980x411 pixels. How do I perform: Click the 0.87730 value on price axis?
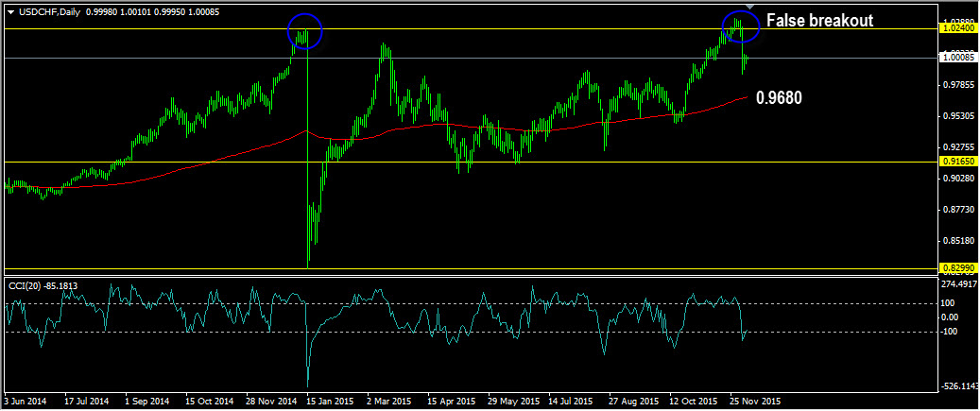point(958,210)
